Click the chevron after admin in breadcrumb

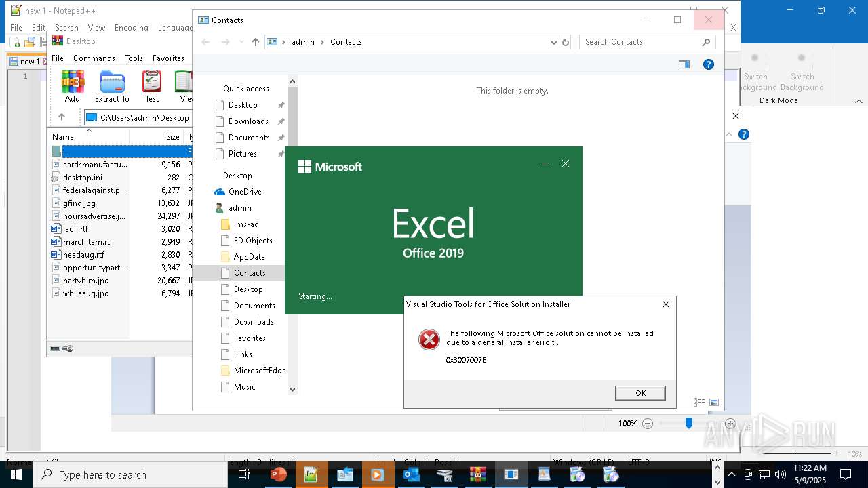(322, 42)
